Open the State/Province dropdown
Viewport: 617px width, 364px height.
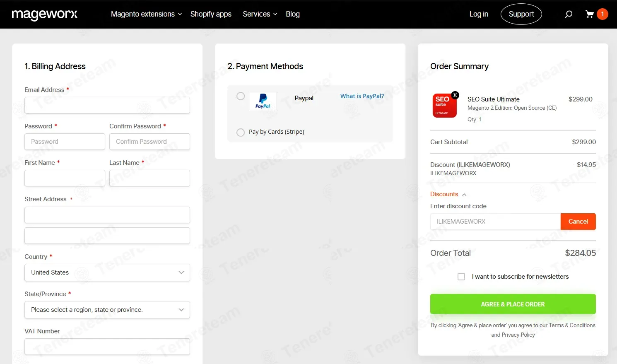click(x=107, y=310)
